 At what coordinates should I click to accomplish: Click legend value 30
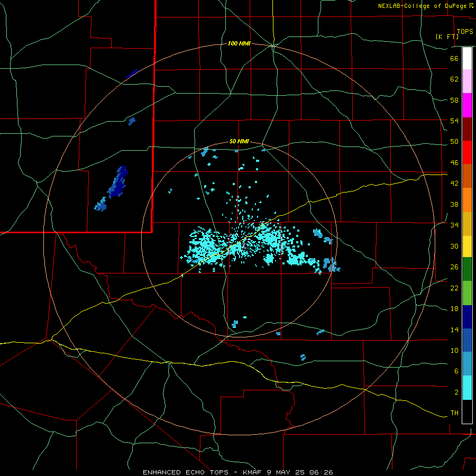[x=454, y=246]
